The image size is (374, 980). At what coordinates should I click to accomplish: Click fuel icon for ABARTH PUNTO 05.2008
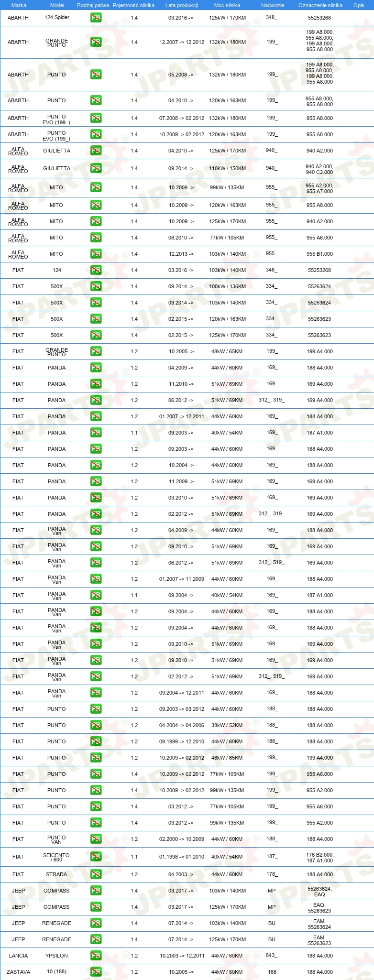(96, 75)
